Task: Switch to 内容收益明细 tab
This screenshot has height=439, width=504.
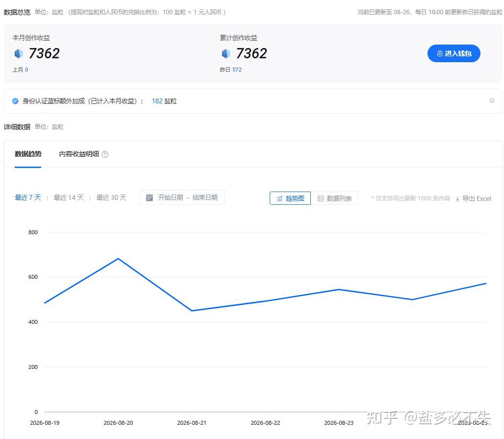Action: pyautogui.click(x=79, y=154)
